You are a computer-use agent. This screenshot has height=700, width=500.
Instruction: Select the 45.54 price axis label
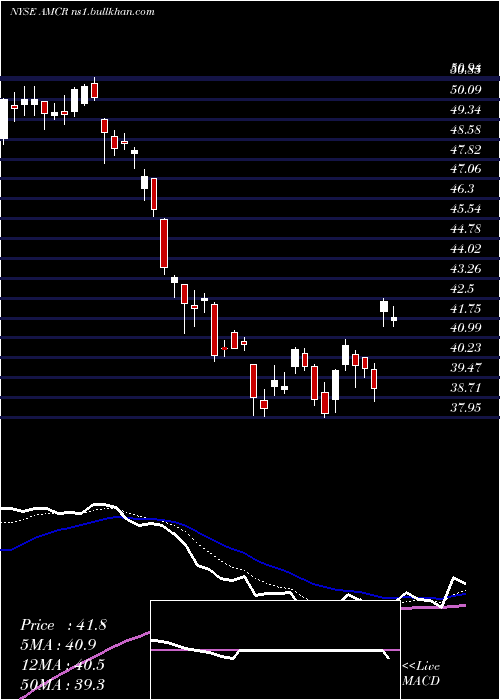tap(466, 209)
